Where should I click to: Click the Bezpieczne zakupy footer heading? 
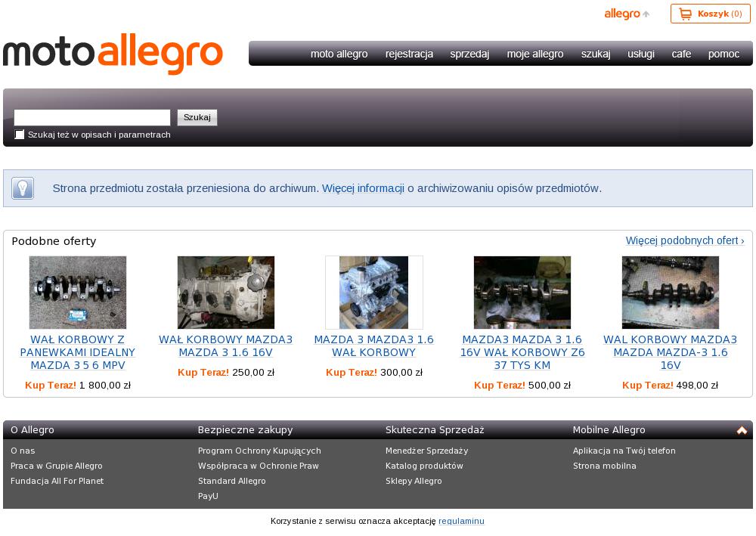(246, 430)
